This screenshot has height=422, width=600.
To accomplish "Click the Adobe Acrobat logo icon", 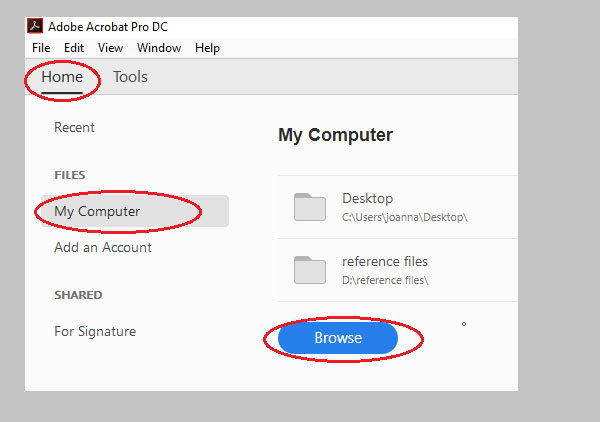I will tap(34, 26).
